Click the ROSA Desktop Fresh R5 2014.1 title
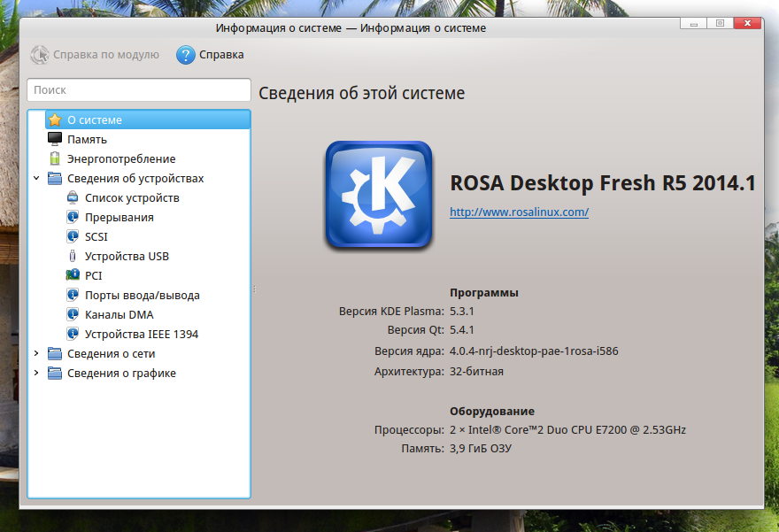Screen dimensions: 779x532 pyautogui.click(x=603, y=183)
